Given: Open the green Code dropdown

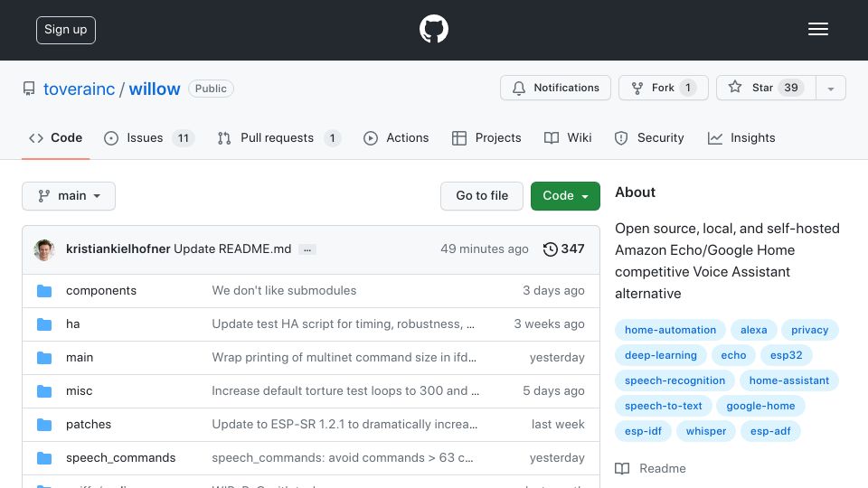Looking at the screenshot, I should point(565,196).
